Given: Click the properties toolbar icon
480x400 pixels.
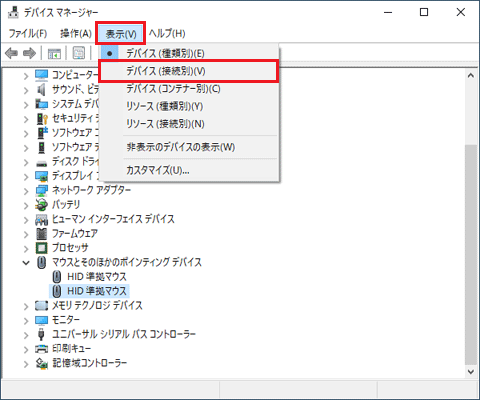Looking at the screenshot, I should (79, 53).
